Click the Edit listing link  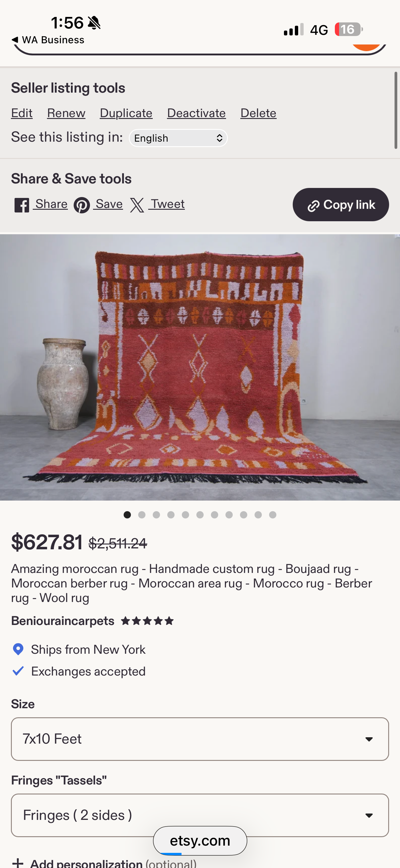(22, 113)
